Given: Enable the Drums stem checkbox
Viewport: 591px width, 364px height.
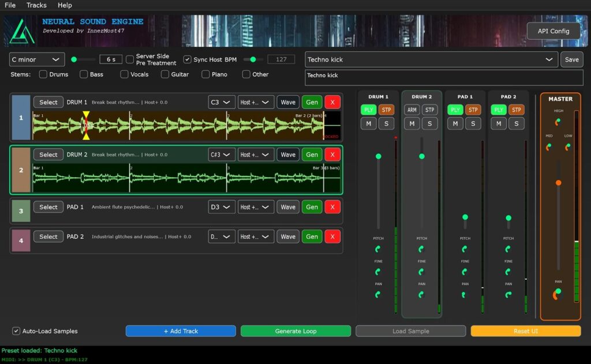Looking at the screenshot, I should coord(43,74).
